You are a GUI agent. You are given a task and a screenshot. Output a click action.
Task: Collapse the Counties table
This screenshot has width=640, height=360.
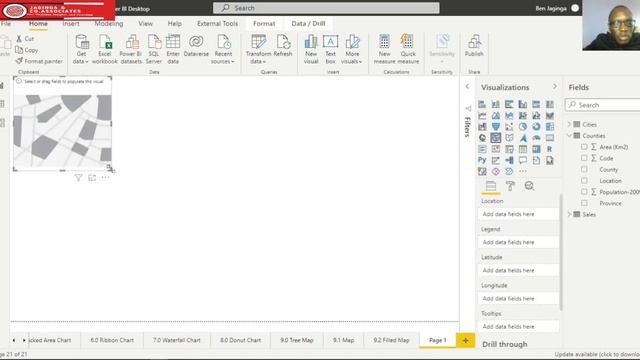tap(569, 136)
